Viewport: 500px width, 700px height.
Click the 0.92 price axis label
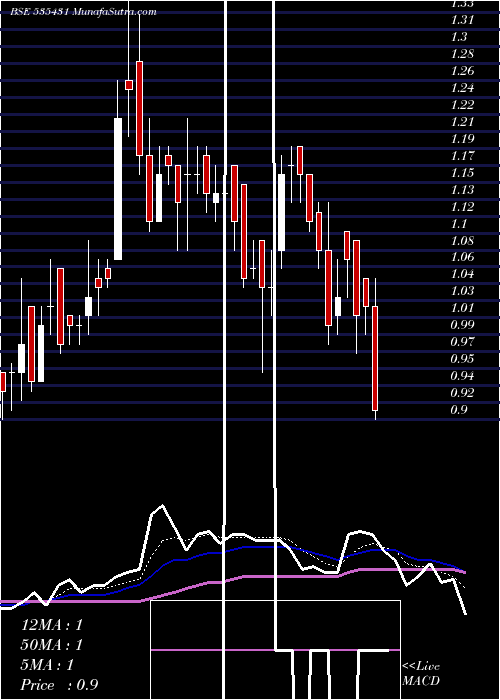462,392
